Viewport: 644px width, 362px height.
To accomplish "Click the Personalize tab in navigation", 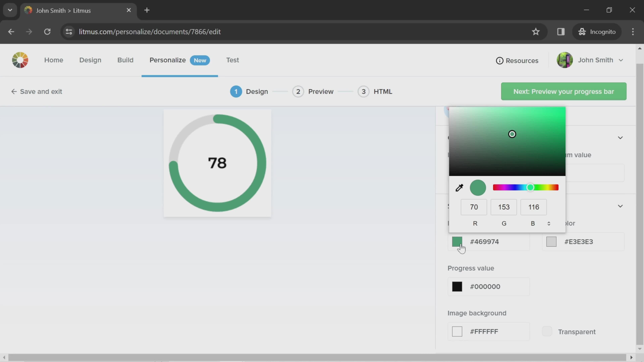I will coord(168,60).
